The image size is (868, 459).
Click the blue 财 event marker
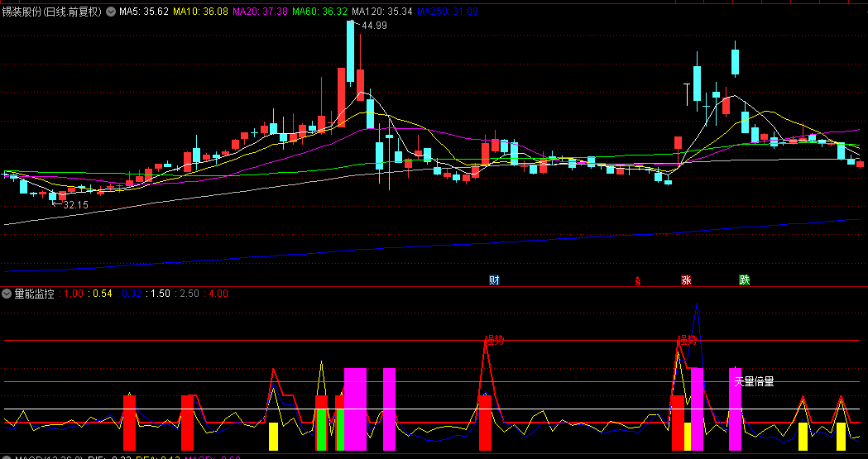coord(494,280)
